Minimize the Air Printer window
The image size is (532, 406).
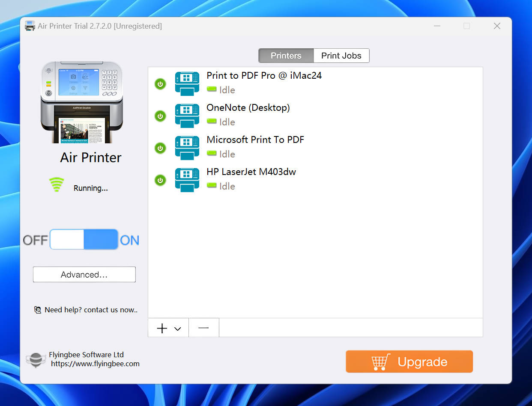coord(437,26)
